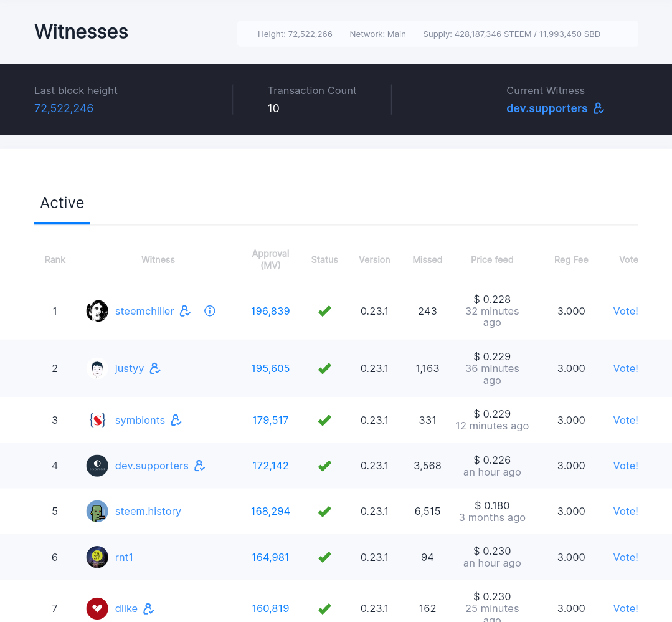
Task: Open steem.history witness profile link
Action: click(x=148, y=511)
